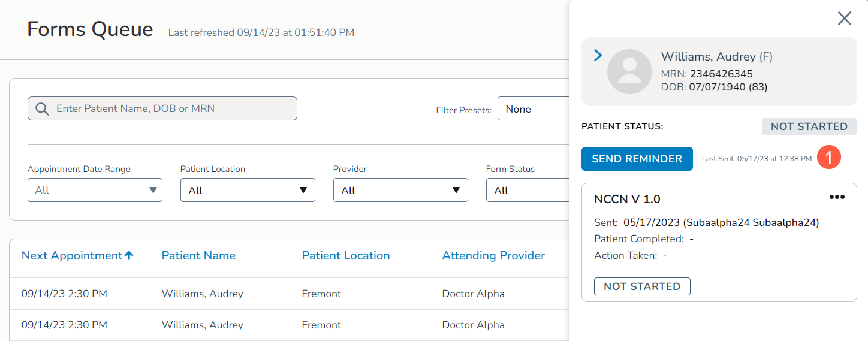Viewport: 868px width, 341px height.
Task: Open the Provider filter dropdown
Action: point(400,191)
